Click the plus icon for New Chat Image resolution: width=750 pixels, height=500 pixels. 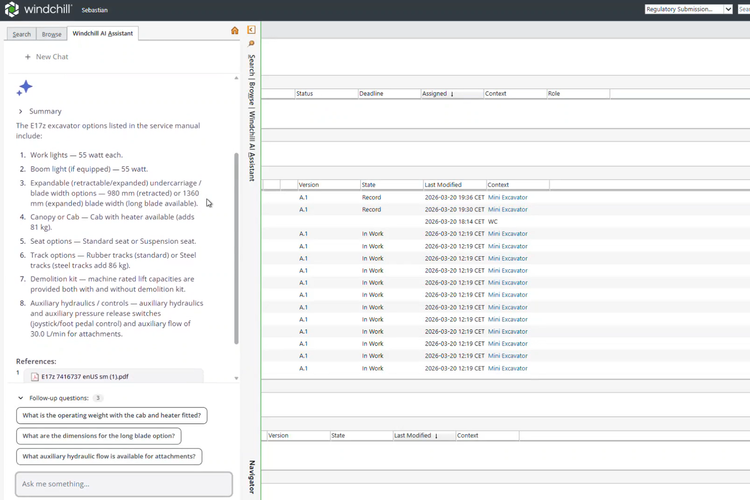click(28, 57)
